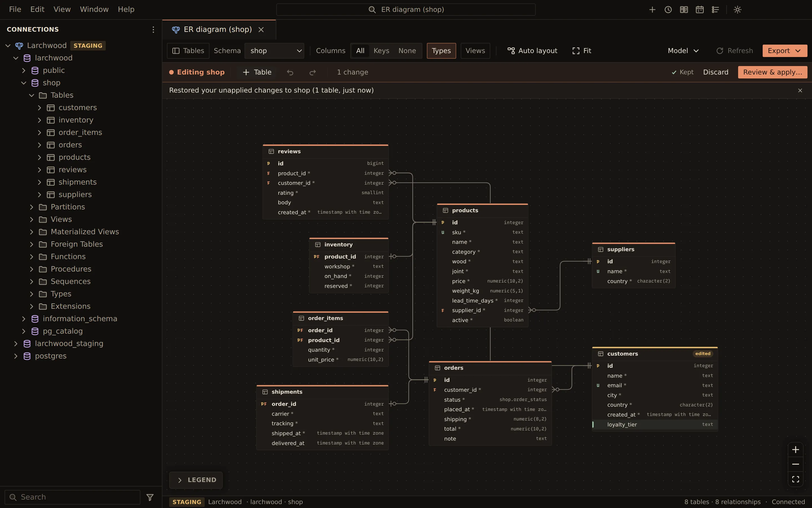Click the filter funnel icon beside Search
This screenshot has height=508, width=812.
(x=150, y=497)
